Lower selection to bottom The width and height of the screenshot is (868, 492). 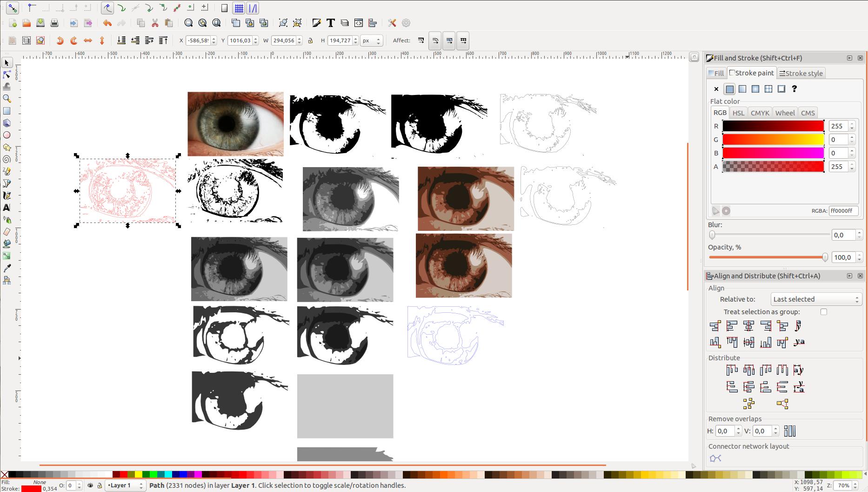tap(121, 40)
